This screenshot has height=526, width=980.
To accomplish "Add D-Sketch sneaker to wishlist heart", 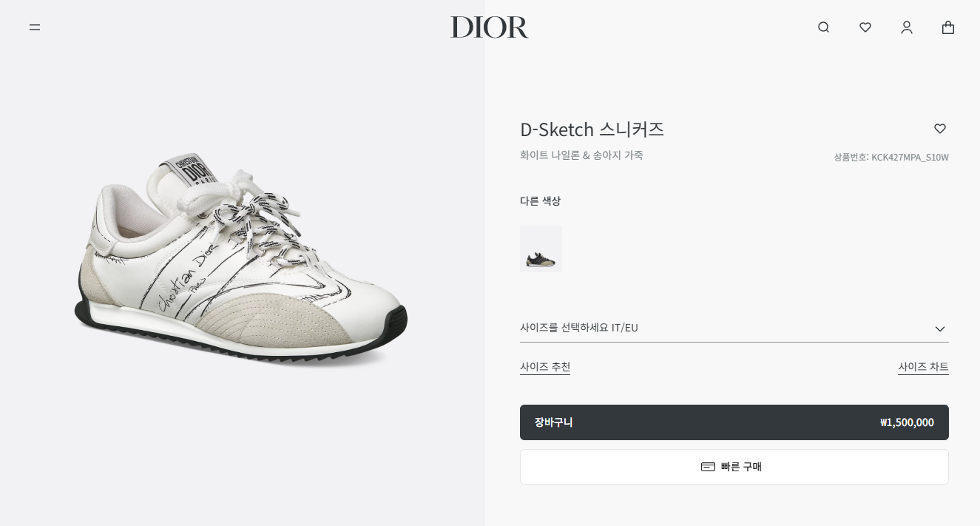I will pyautogui.click(x=940, y=129).
